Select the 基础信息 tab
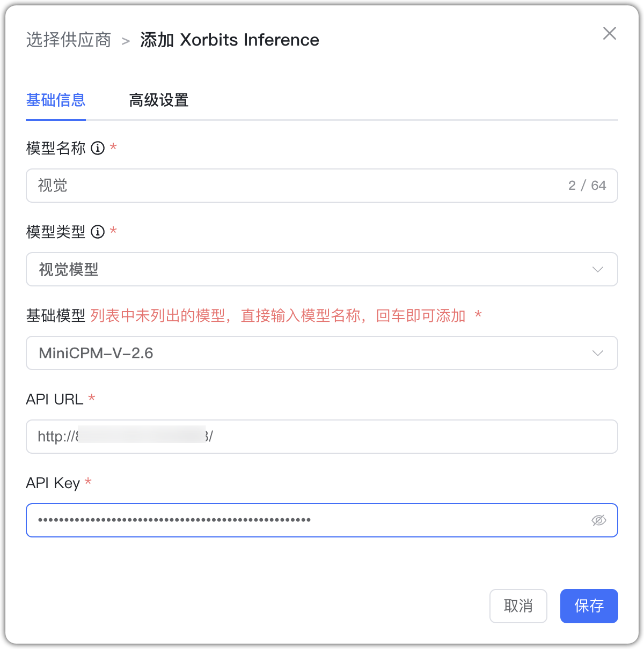This screenshot has height=649, width=644. (56, 100)
